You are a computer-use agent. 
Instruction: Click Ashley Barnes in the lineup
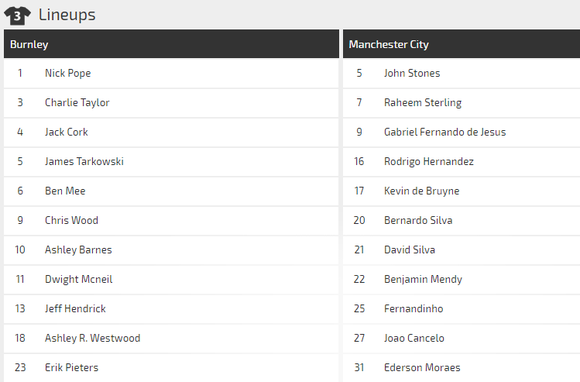[x=78, y=250]
